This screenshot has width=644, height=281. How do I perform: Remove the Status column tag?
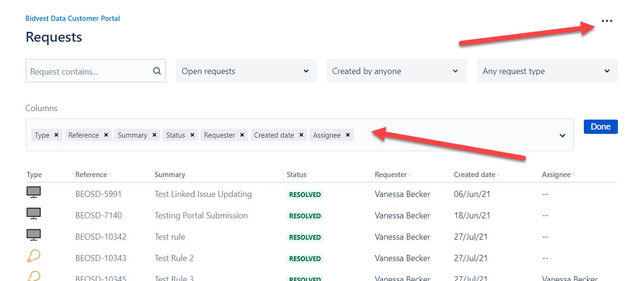[x=192, y=135]
